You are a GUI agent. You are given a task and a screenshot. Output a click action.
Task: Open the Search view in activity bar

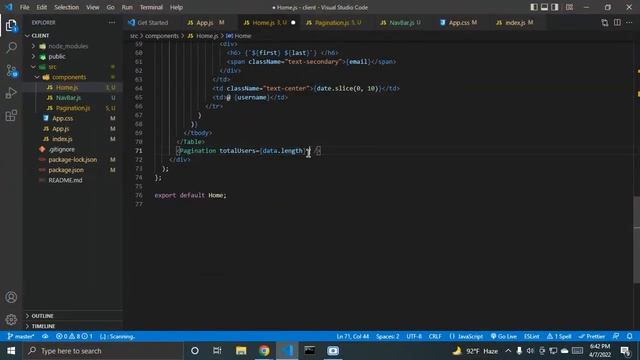click(x=11, y=48)
